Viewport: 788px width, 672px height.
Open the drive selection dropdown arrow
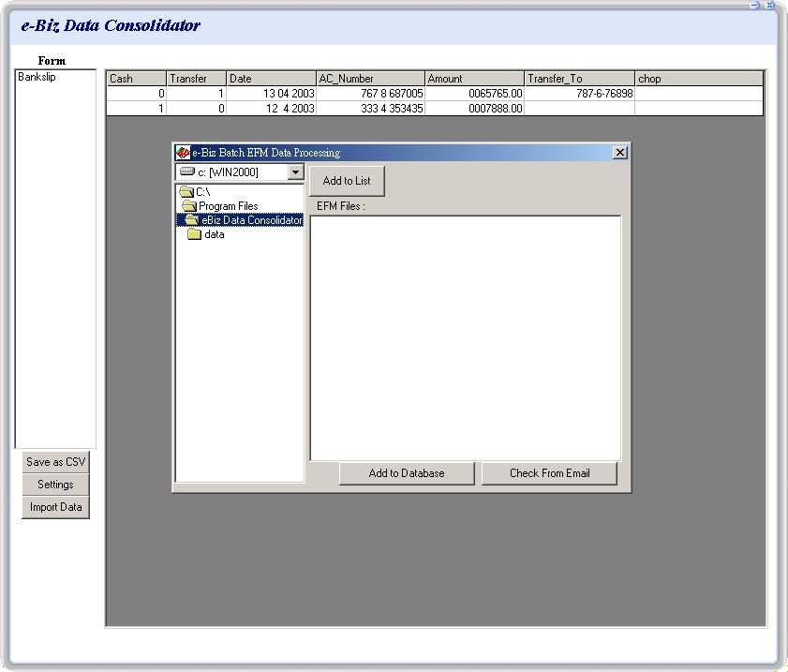295,172
